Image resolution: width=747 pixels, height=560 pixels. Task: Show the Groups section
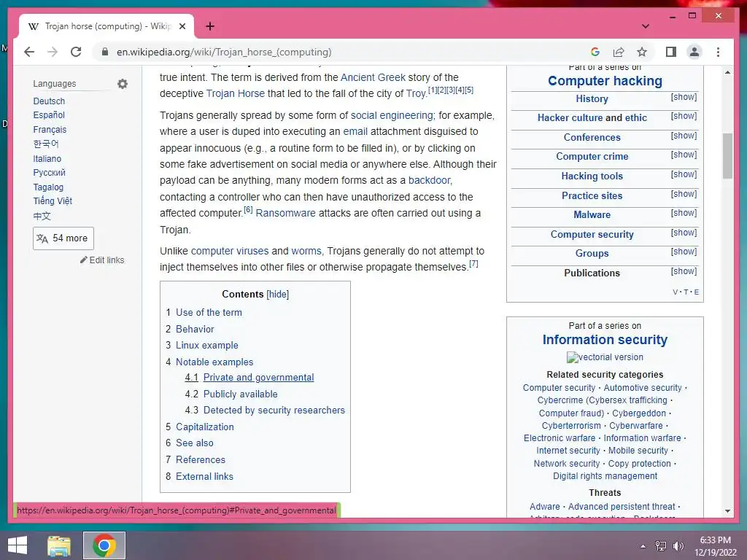[684, 252]
